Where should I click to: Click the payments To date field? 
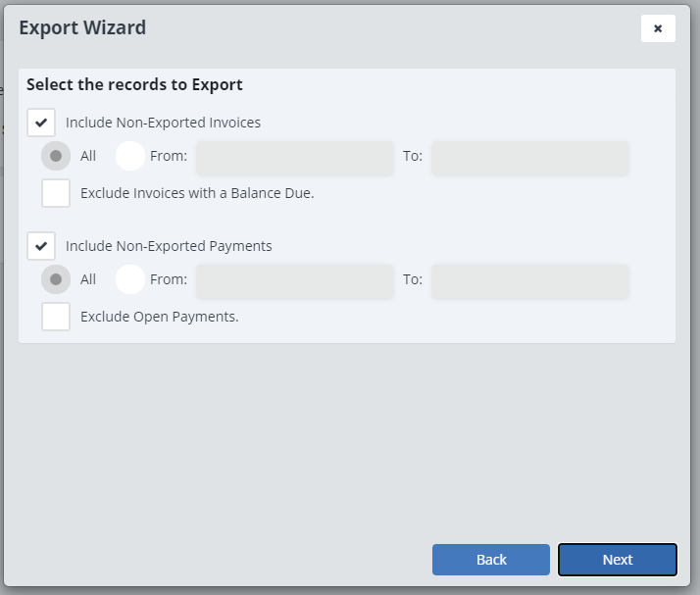click(529, 280)
